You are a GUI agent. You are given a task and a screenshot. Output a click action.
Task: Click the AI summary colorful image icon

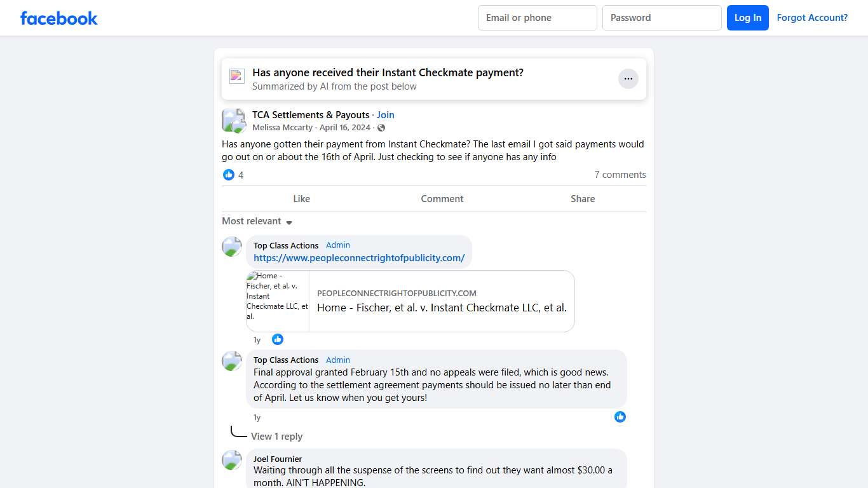236,76
